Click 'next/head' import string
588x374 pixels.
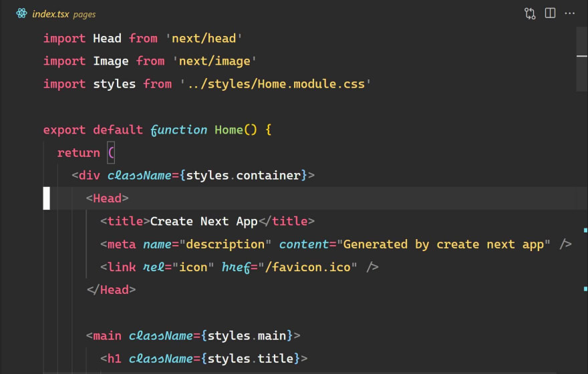coord(204,38)
